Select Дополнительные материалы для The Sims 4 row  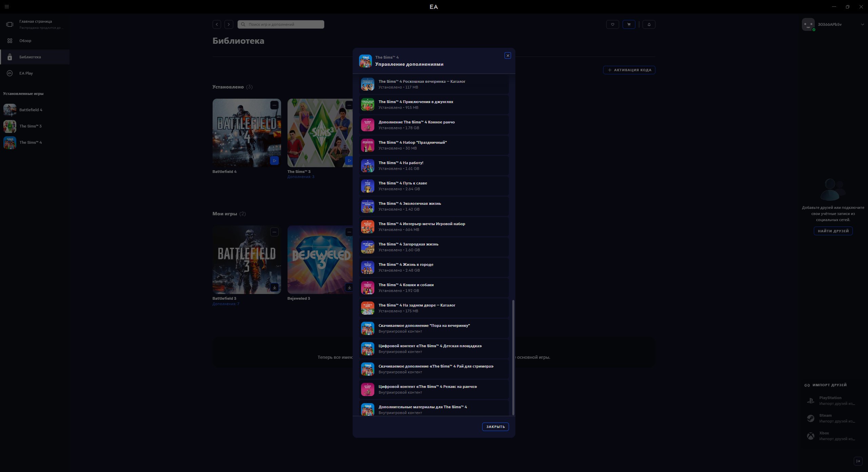[x=434, y=408]
